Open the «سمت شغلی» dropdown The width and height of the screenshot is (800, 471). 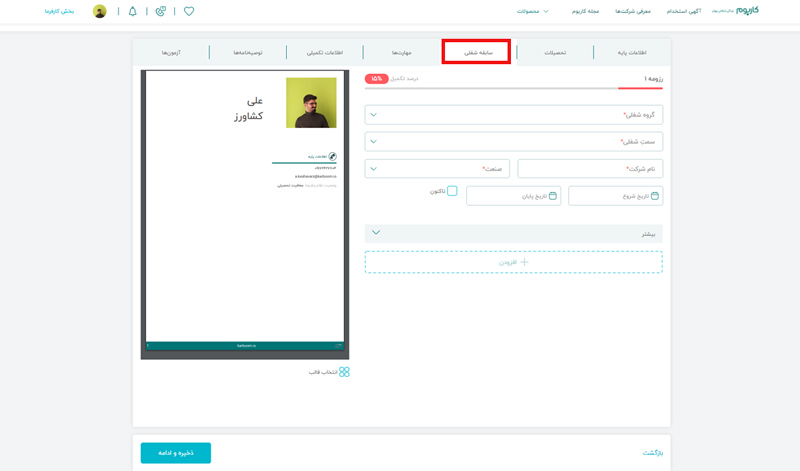click(513, 142)
